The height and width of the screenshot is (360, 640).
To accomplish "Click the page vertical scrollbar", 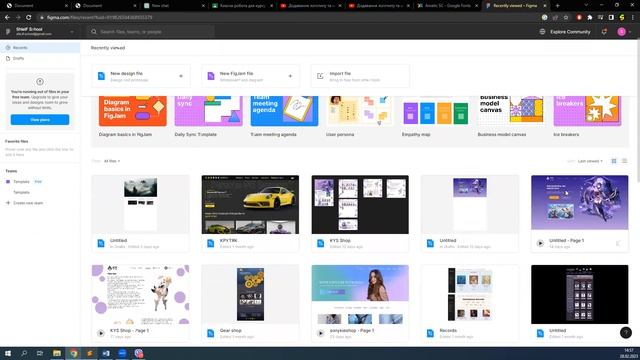I will pyautogui.click(x=637, y=110).
